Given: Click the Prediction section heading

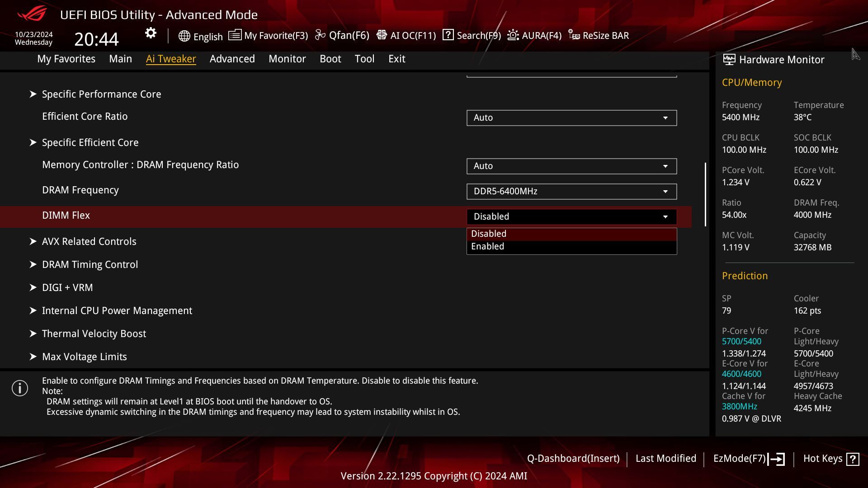Looking at the screenshot, I should [745, 276].
